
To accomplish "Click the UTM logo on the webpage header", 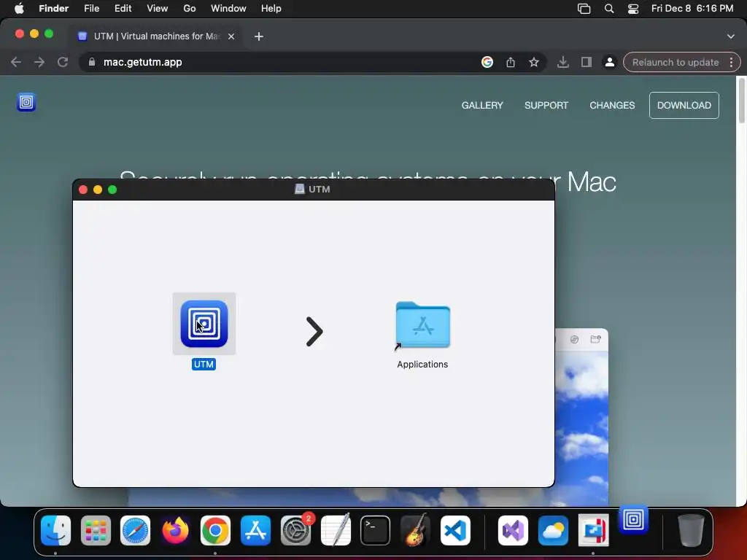I will tap(26, 102).
